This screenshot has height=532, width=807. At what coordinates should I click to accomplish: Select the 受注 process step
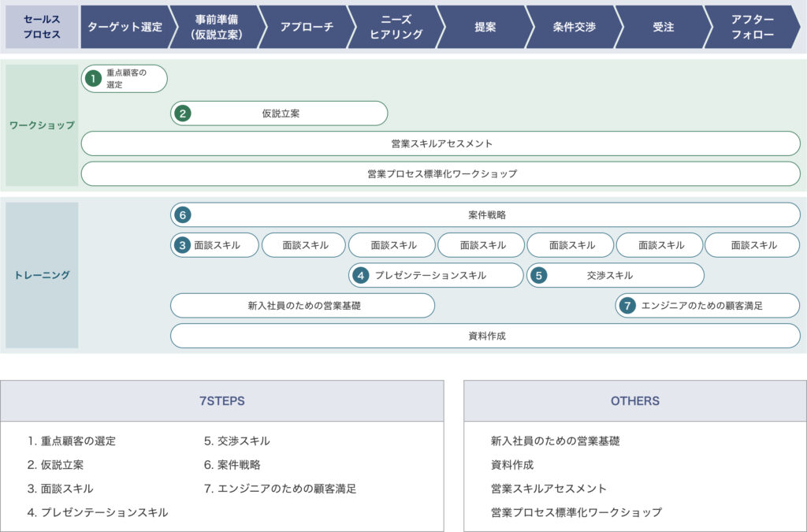click(x=663, y=28)
